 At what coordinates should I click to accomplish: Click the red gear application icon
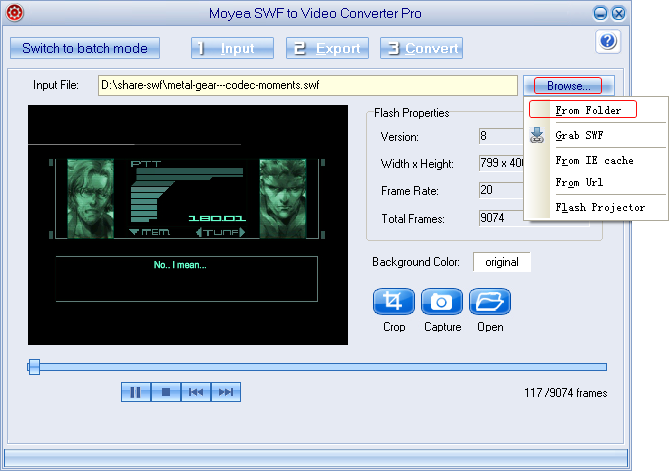(x=15, y=13)
